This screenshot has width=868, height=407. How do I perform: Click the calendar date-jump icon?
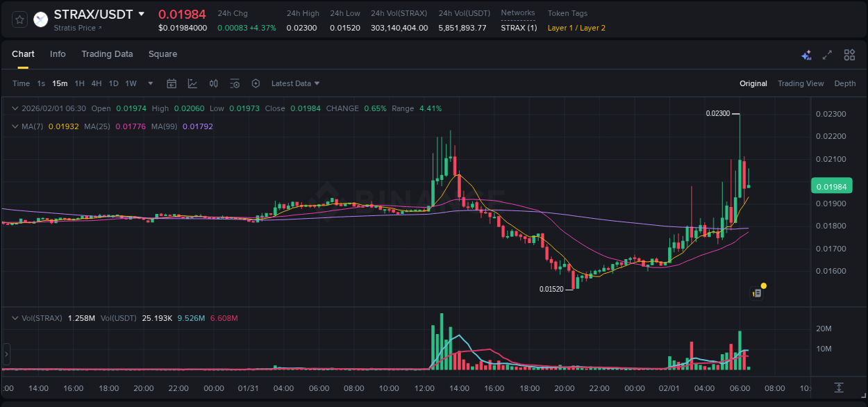pos(172,83)
